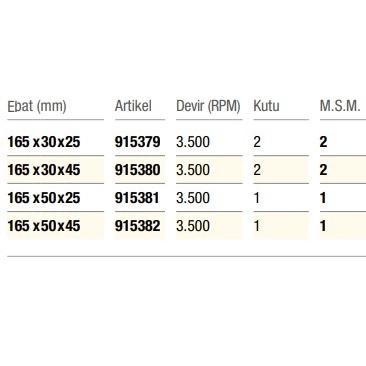Click article number 915382

[138, 226]
